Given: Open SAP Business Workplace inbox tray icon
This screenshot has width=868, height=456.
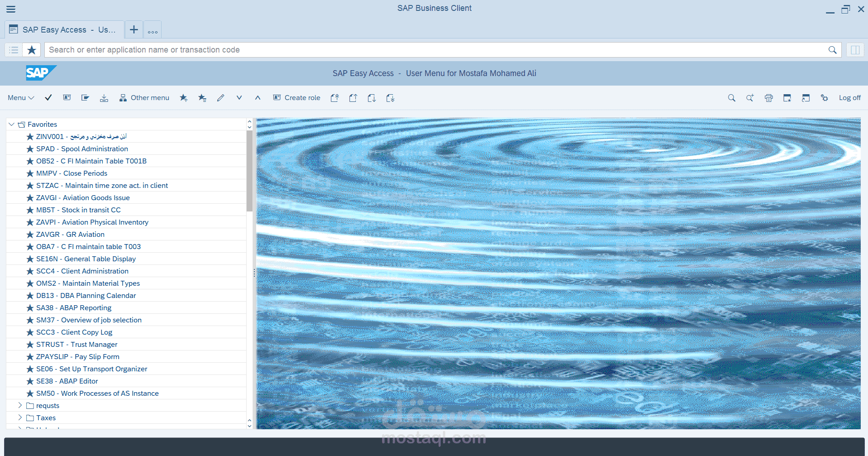Looking at the screenshot, I should [x=104, y=98].
